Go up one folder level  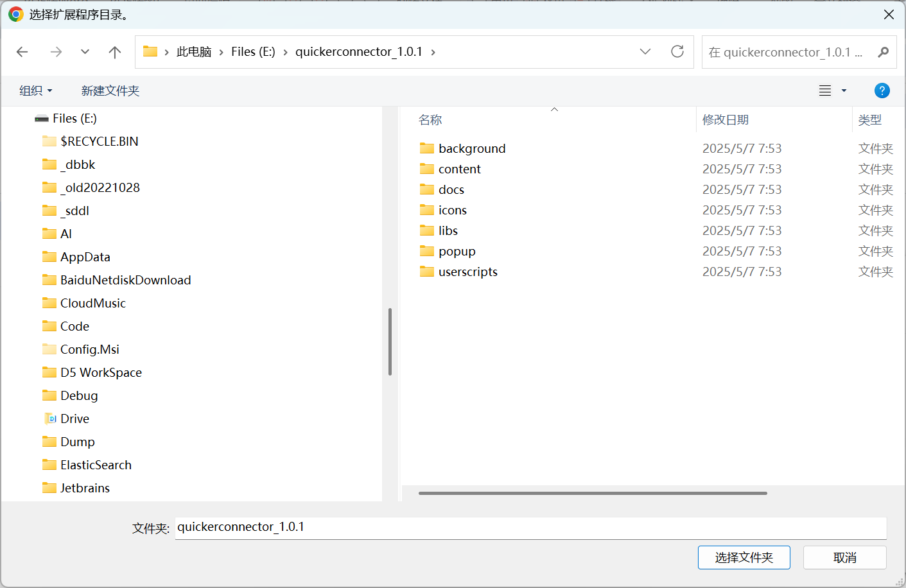pos(115,52)
